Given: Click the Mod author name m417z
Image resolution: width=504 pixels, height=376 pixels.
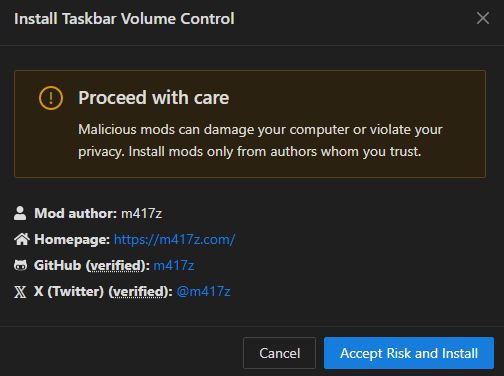Looking at the screenshot, I should coord(141,213).
